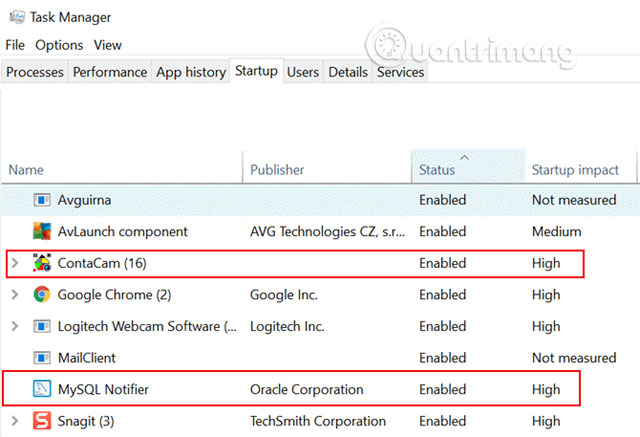Open the Options menu
The width and height of the screenshot is (640, 437).
click(x=59, y=45)
